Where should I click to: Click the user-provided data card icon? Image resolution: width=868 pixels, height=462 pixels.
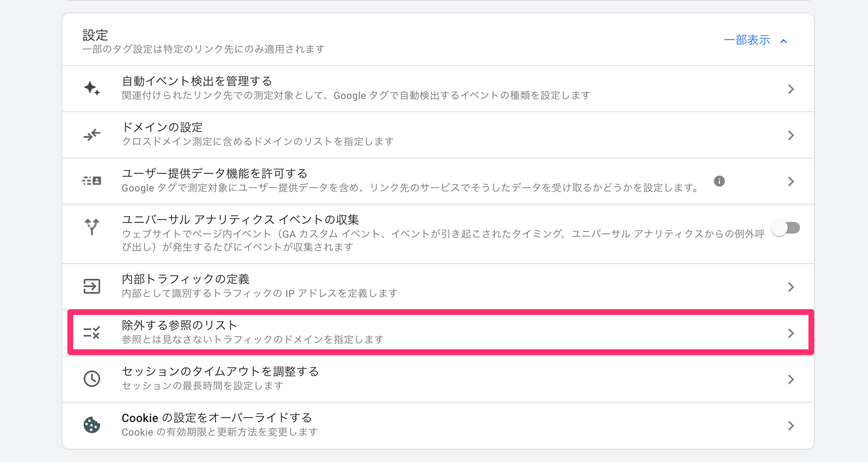[92, 181]
